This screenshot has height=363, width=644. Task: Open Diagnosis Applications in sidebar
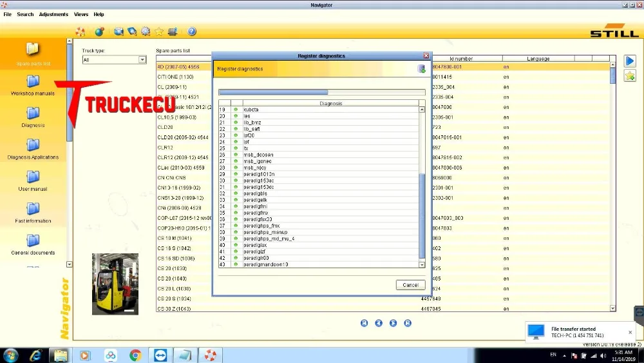click(x=33, y=149)
